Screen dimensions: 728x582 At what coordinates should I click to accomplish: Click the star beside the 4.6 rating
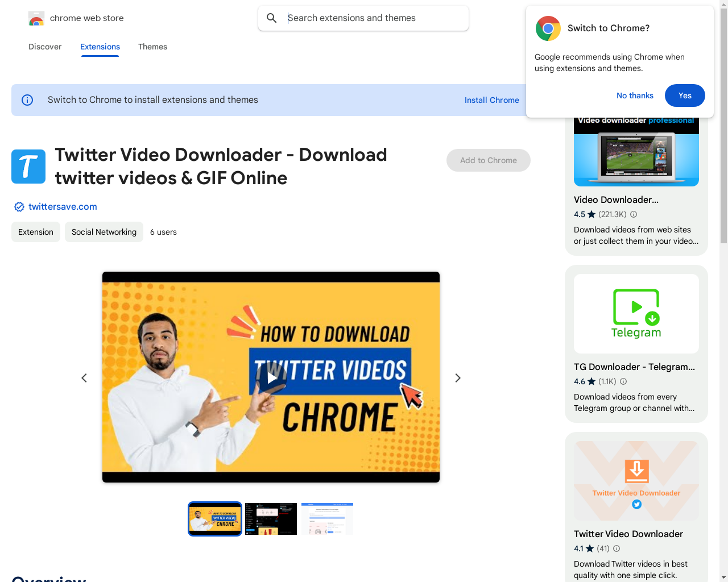591,381
